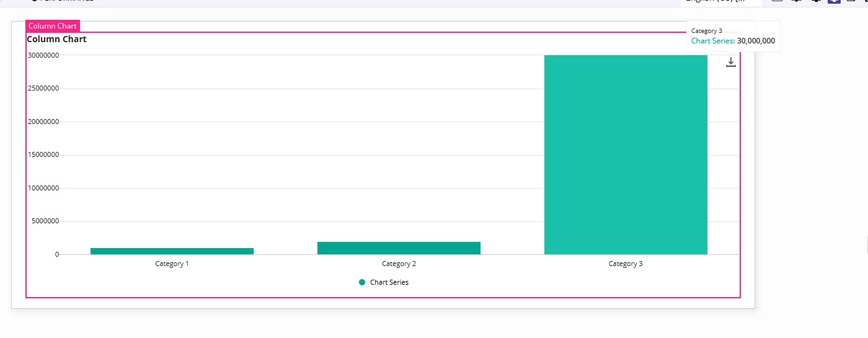Screen dimensions: 868x338
Task: Click the Category 1 axis label
Action: click(172, 264)
